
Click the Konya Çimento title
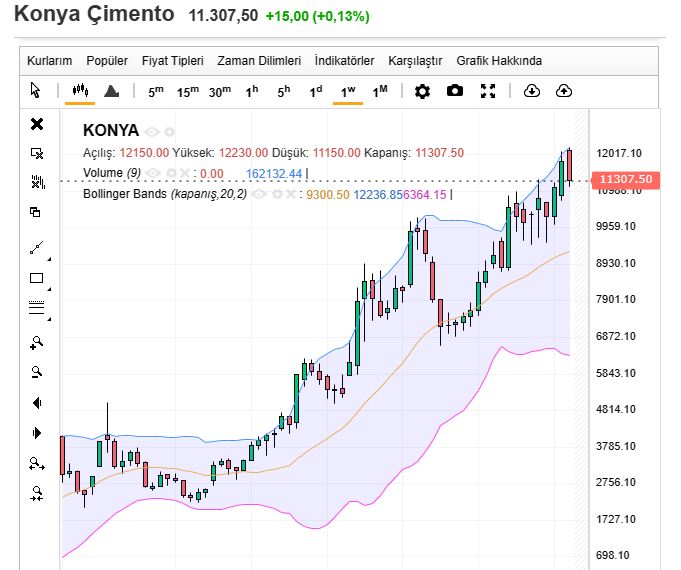pos(94,14)
